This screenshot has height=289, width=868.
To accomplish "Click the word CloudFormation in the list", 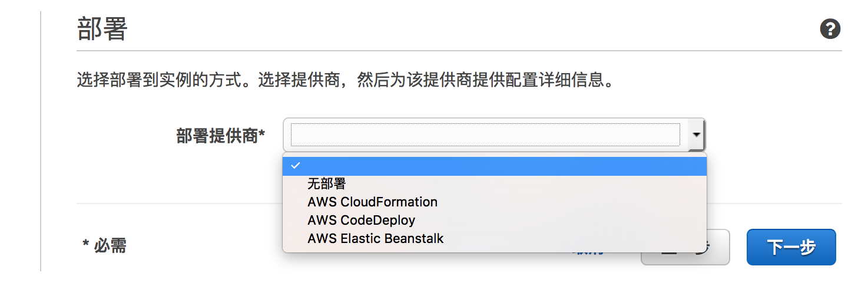I will (x=389, y=202).
